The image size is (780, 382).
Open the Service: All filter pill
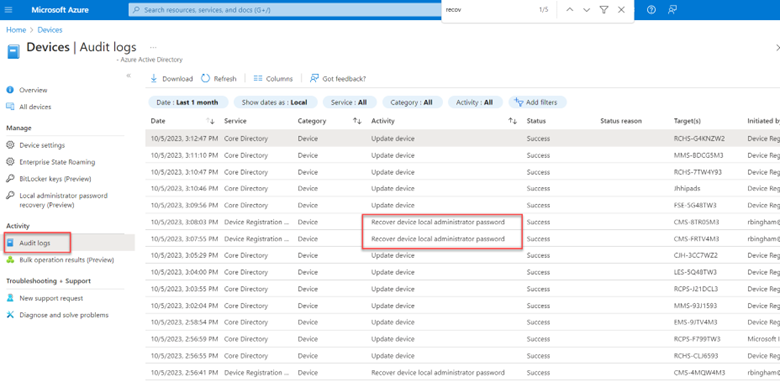(350, 102)
